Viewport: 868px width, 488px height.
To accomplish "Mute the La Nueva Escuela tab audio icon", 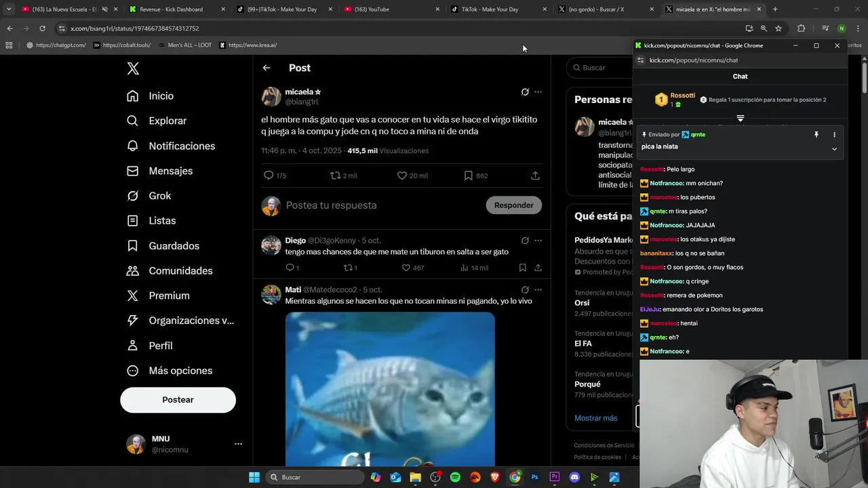I will click(x=104, y=9).
